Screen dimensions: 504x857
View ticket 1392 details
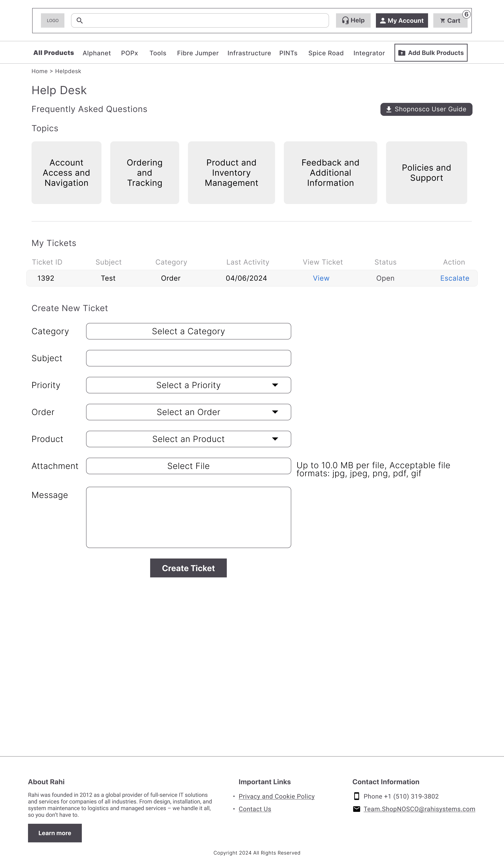321,278
